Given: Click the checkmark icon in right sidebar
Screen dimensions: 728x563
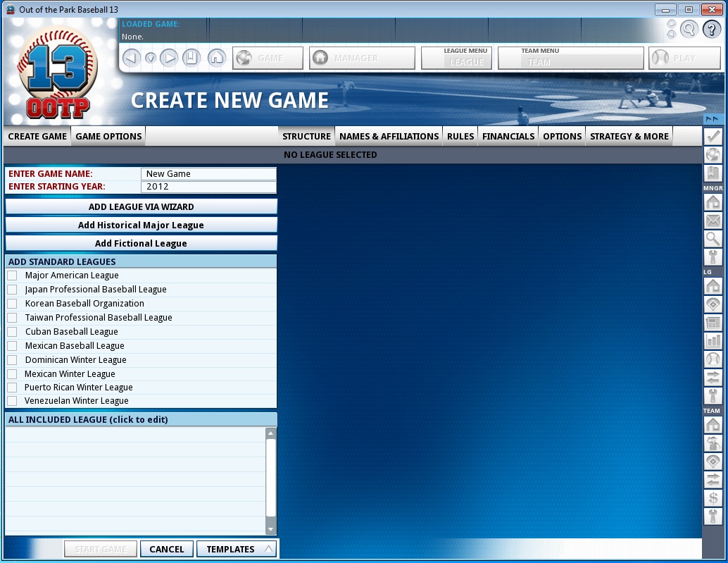Looking at the screenshot, I should [x=713, y=137].
